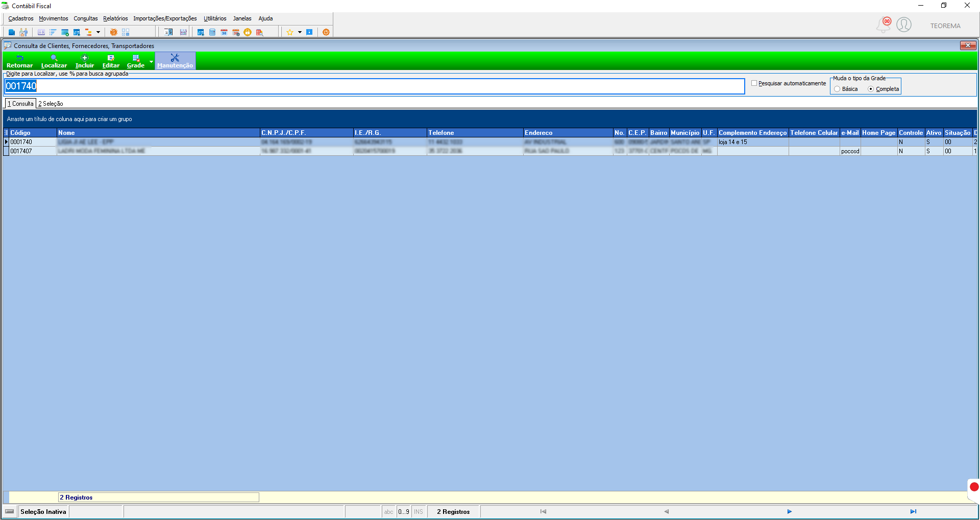Sort by the Código column header
This screenshot has height=520, width=980.
click(33, 133)
